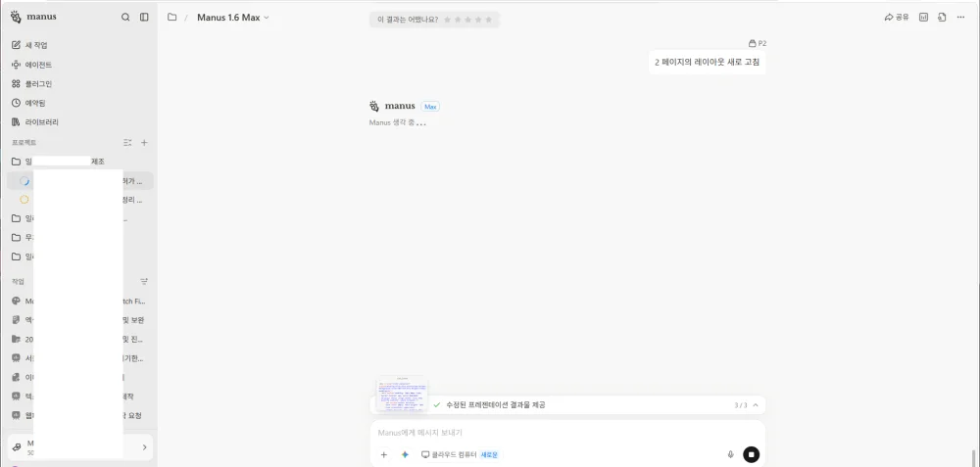Viewport: 980px width, 467px height.
Task: Open the files icon in top bar
Action: 942,18
